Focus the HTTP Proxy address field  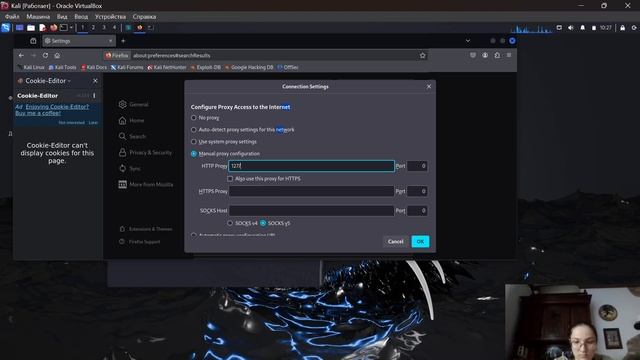311,166
